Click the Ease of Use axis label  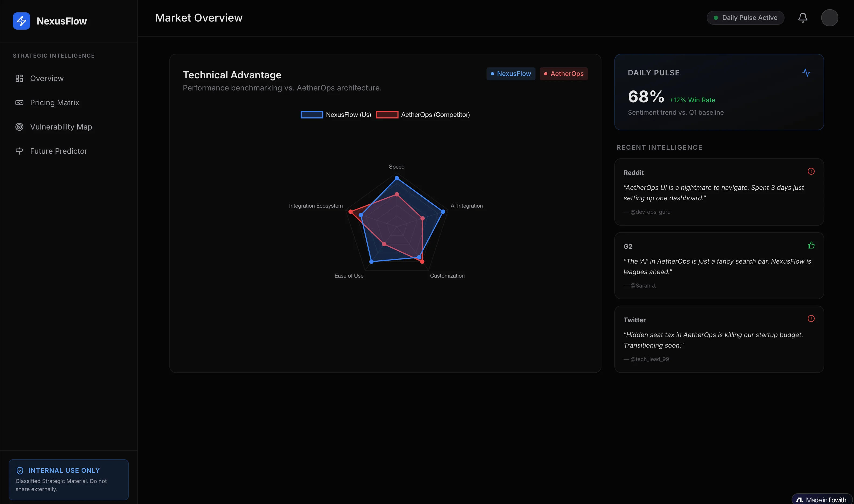click(349, 276)
